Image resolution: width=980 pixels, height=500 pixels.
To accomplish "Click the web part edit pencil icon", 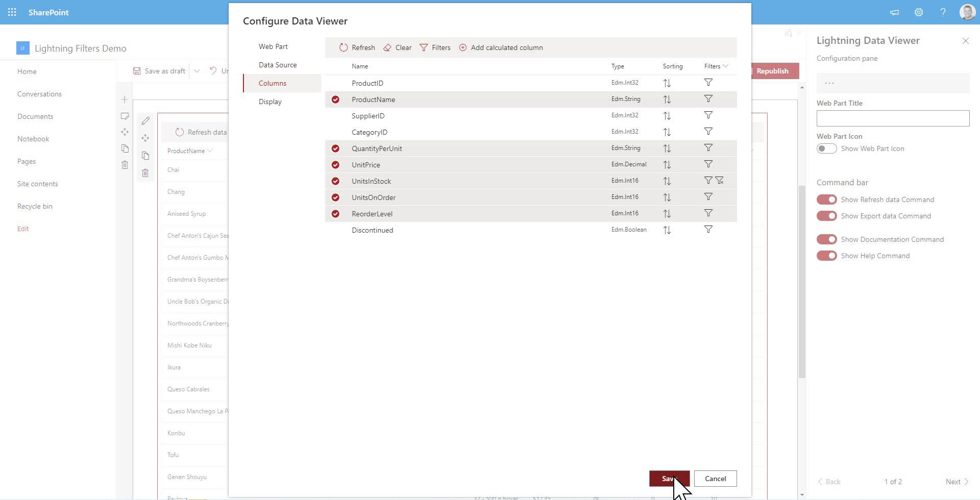I will 145,121.
